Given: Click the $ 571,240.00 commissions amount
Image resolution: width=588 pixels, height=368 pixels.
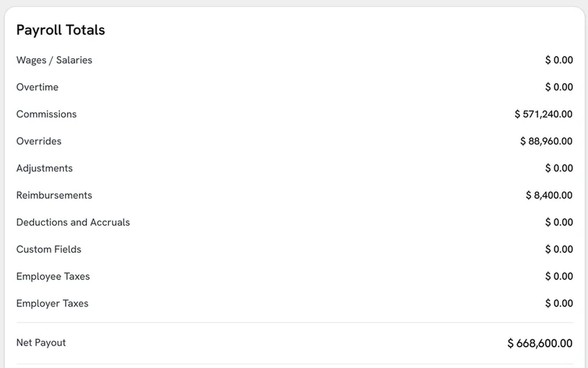Looking at the screenshot, I should 544,114.
